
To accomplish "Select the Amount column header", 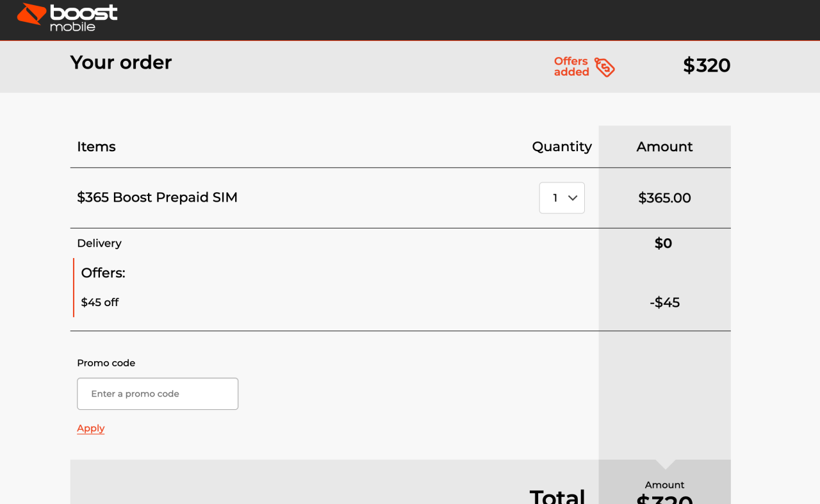I will tap(664, 147).
